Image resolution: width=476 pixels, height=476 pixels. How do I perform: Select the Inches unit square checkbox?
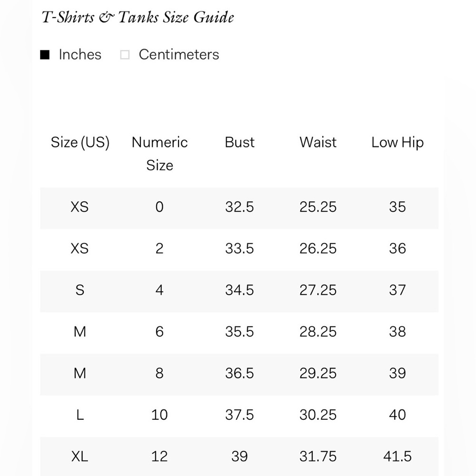(x=45, y=55)
